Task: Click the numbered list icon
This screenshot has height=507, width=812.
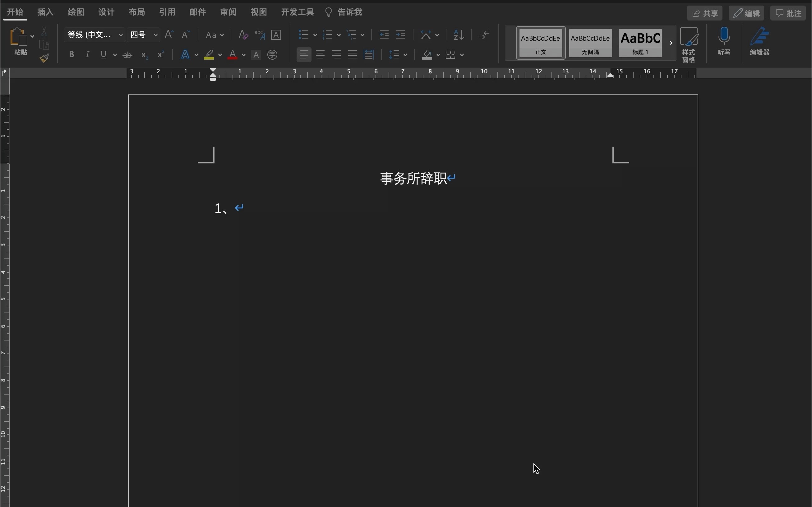Action: 327,34
